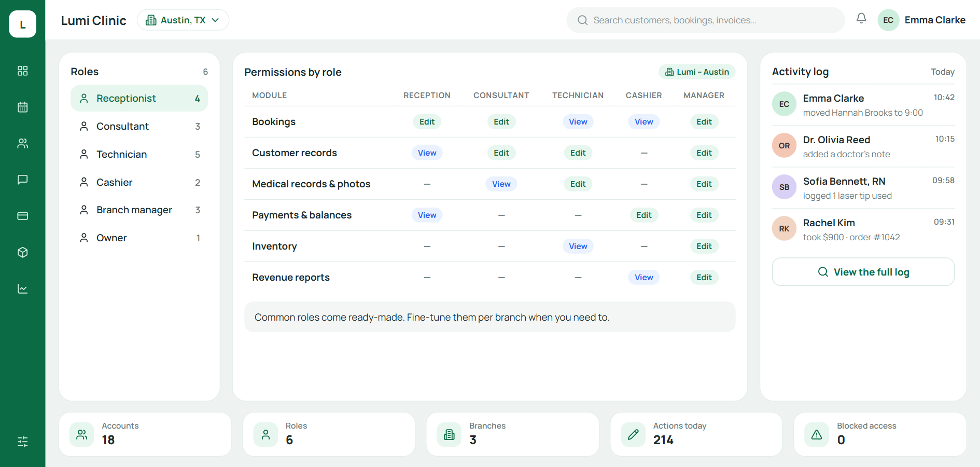Click the Permissions by role heading

(293, 72)
